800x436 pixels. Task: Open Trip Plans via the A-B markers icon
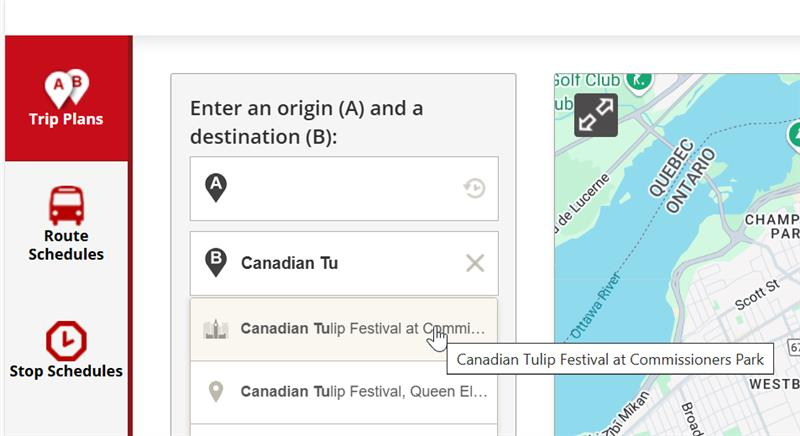click(66, 89)
